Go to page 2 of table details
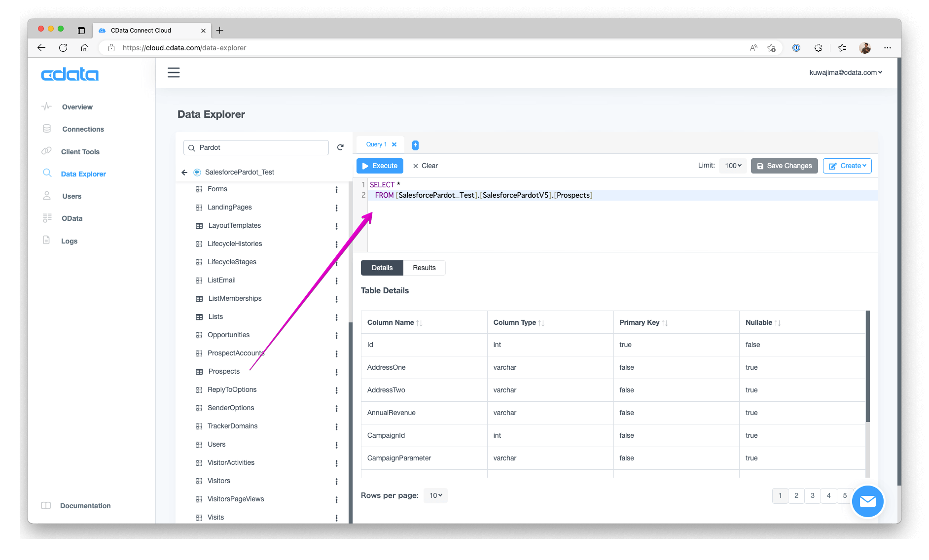 coord(796,496)
